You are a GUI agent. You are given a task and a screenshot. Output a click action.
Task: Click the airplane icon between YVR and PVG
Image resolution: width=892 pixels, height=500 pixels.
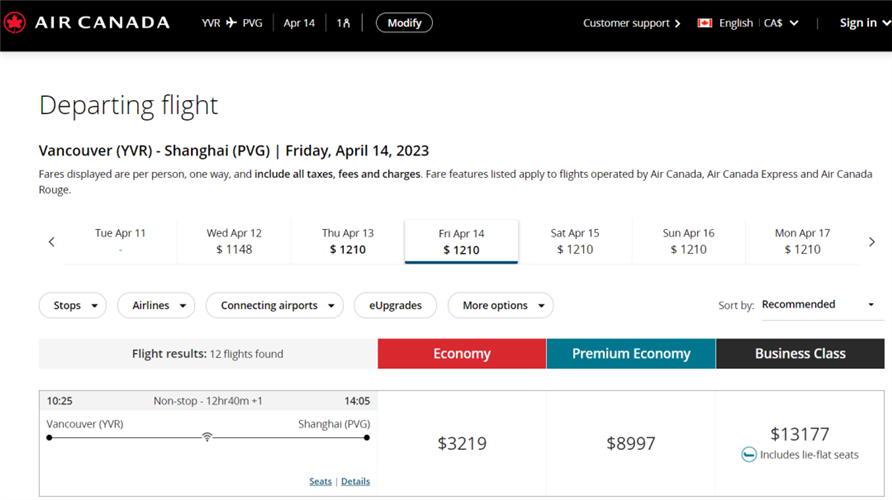click(232, 23)
